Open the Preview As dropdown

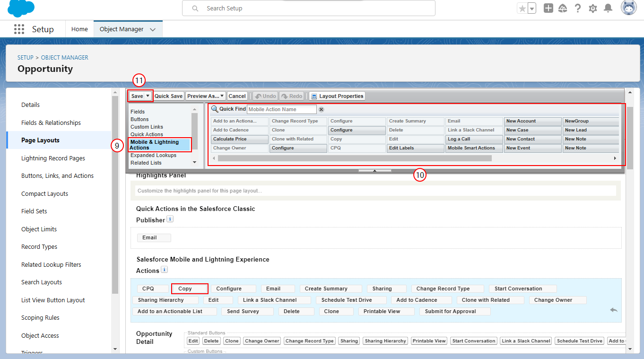(x=205, y=96)
